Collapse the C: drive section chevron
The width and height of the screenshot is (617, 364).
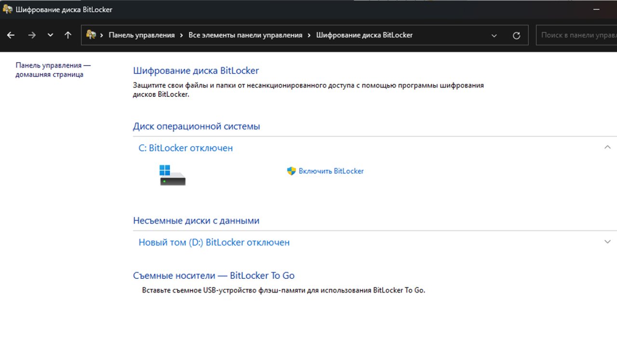(x=607, y=147)
